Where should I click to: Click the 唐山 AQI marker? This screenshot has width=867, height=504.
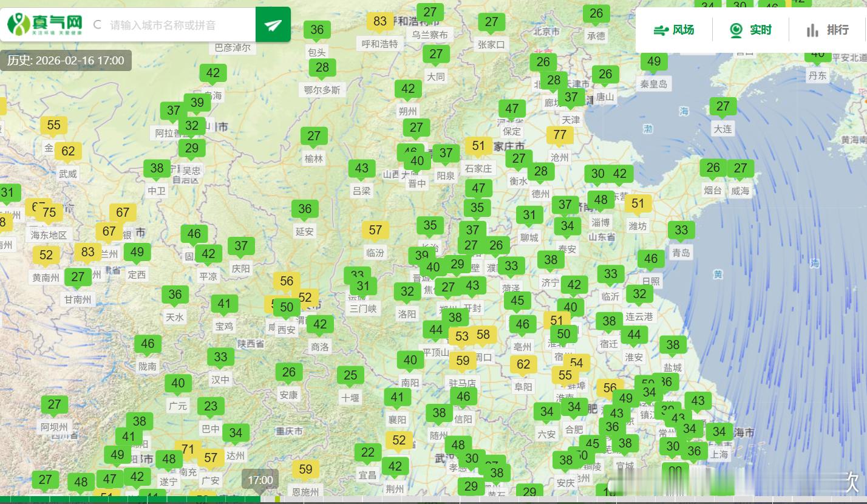pyautogui.click(x=605, y=76)
